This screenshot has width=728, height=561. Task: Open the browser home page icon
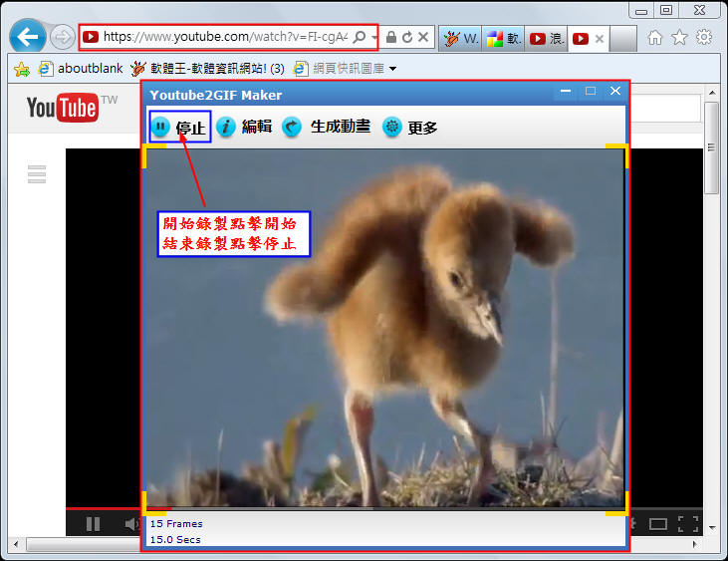coord(655,38)
